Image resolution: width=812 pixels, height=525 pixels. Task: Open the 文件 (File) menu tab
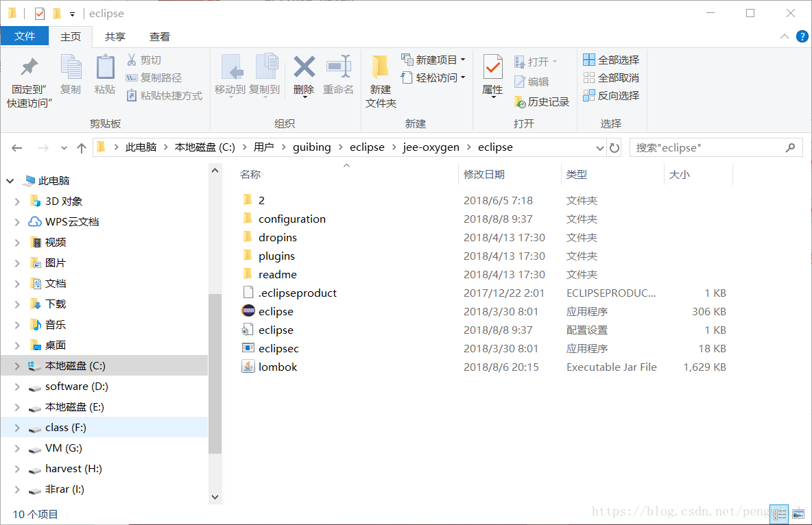24,36
